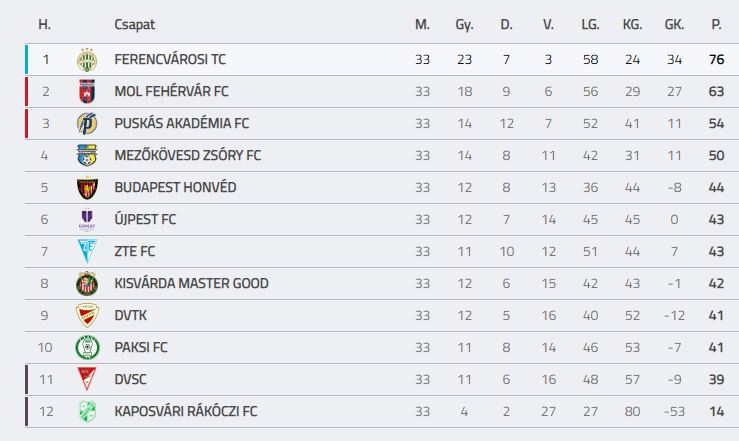Viewport: 739px width, 441px height.
Task: Click the Mezőkövesd Zsóry FC badge
Action: [87, 155]
